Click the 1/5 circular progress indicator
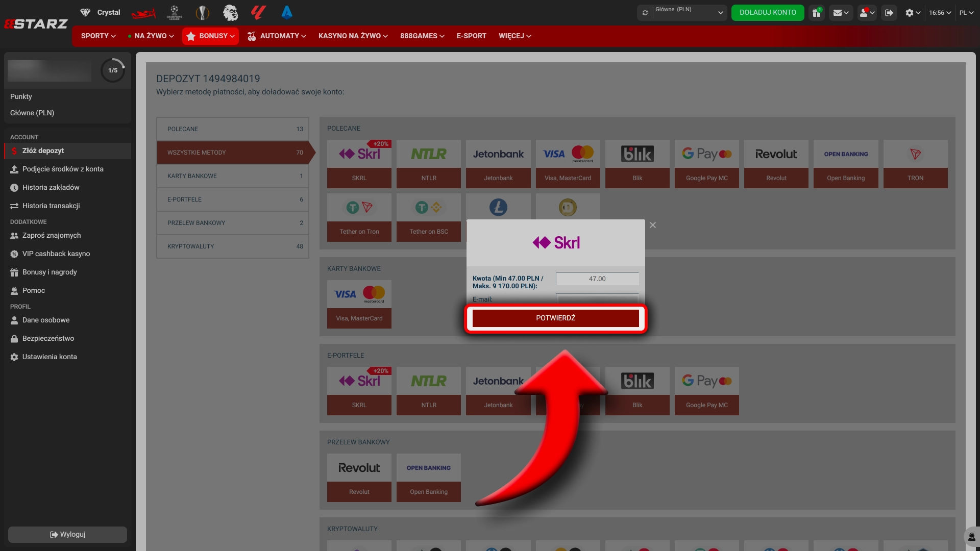This screenshot has height=551, width=980. point(113,70)
